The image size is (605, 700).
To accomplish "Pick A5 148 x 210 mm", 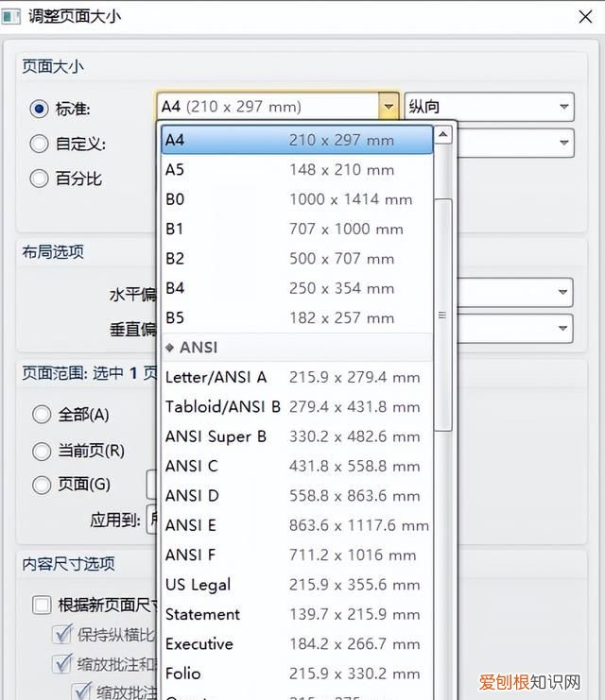I will coord(297,170).
